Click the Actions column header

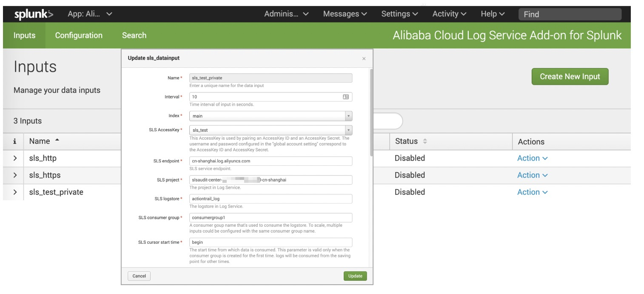pos(531,142)
